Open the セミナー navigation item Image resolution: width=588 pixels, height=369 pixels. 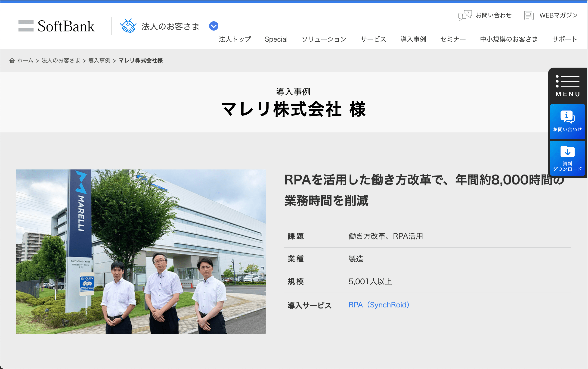(453, 39)
